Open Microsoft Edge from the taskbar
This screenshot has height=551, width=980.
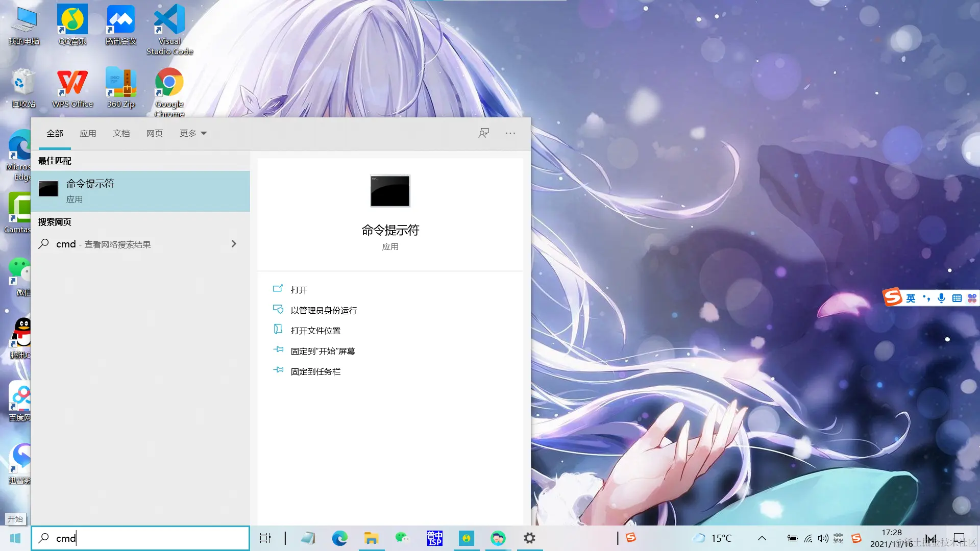coord(339,538)
